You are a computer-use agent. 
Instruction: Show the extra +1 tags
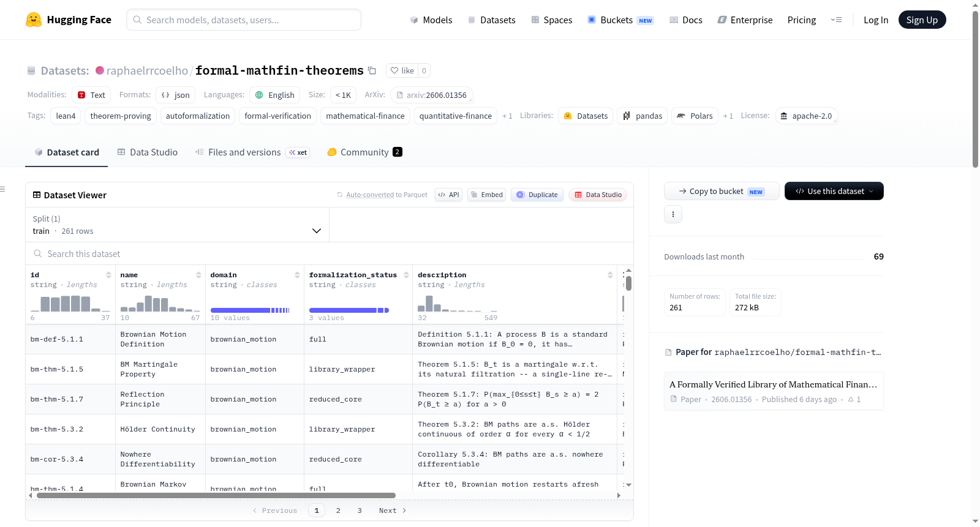[507, 116]
